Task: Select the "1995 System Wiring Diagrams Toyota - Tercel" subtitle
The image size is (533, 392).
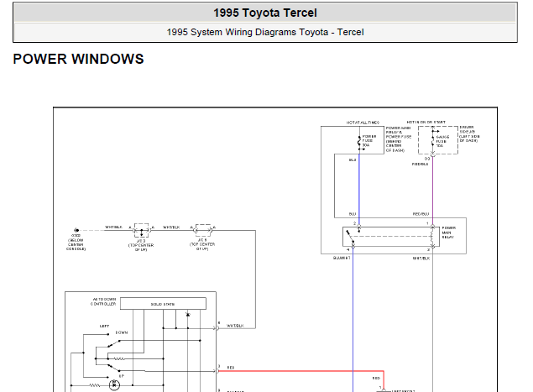Action: point(265,32)
